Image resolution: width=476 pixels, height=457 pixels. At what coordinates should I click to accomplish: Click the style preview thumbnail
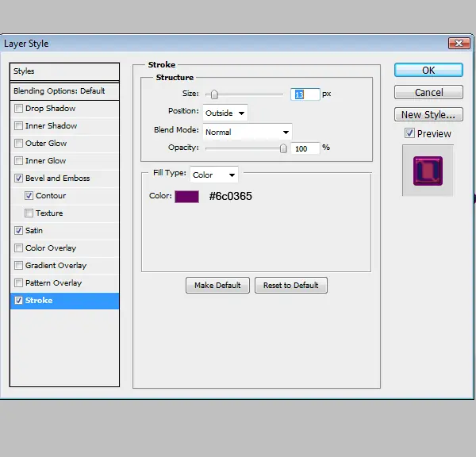[428, 171]
